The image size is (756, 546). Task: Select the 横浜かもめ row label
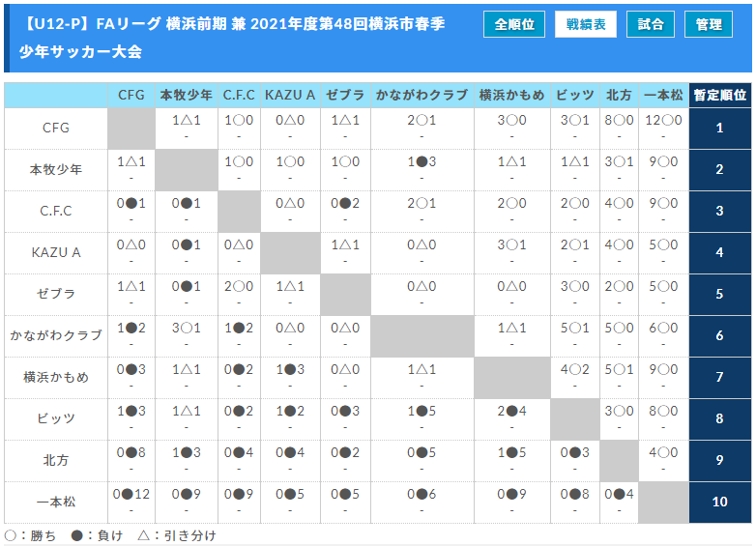point(56,377)
